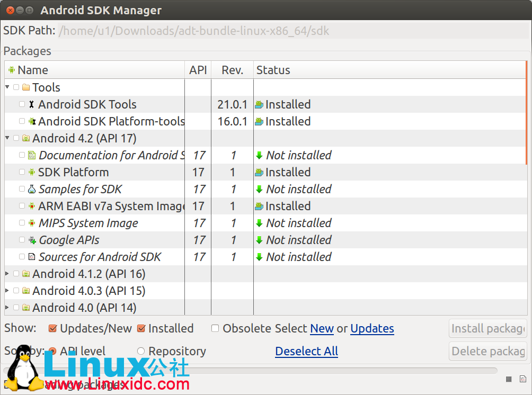532x395 pixels.
Task: Check the ARM EABI v7a System Image box
Action: pyautogui.click(x=22, y=207)
